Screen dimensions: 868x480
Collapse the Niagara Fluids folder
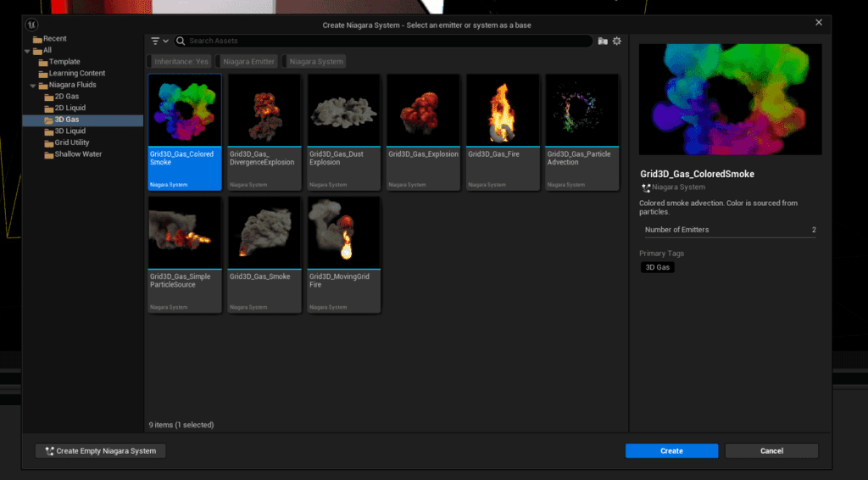31,86
